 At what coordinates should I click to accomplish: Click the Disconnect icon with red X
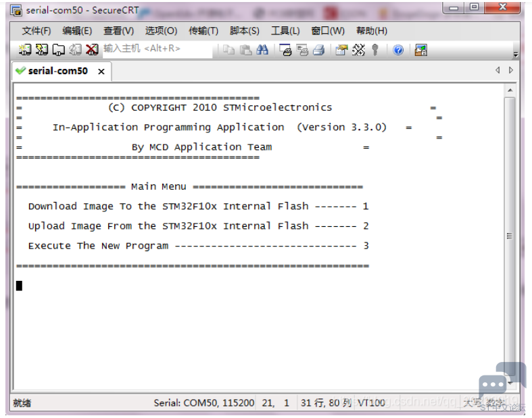(x=92, y=49)
